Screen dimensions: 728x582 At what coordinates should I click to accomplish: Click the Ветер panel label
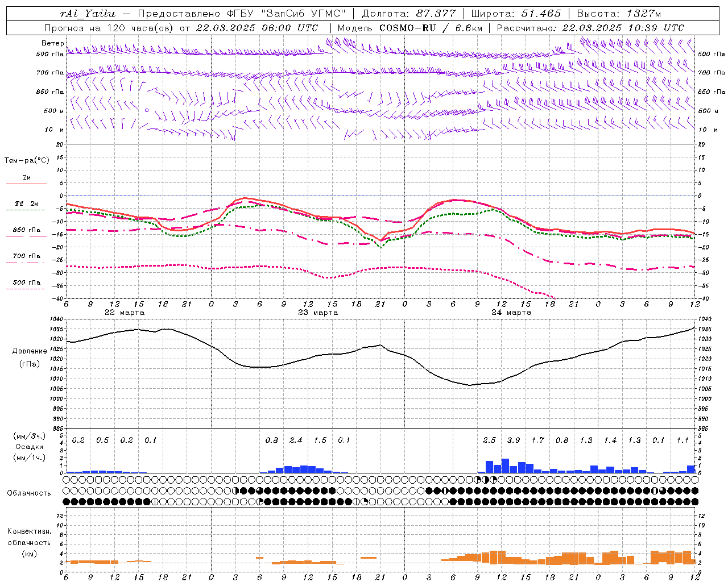52,43
